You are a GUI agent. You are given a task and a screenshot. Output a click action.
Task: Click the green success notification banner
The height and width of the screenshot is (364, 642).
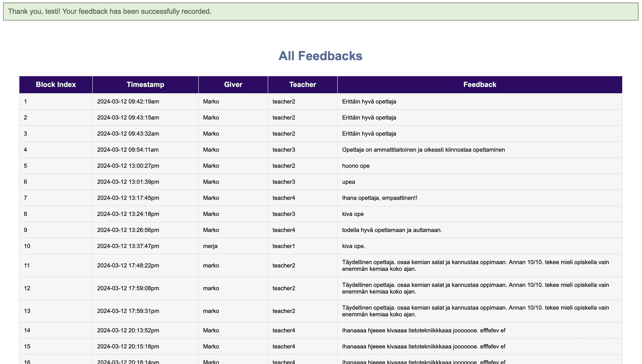point(320,12)
